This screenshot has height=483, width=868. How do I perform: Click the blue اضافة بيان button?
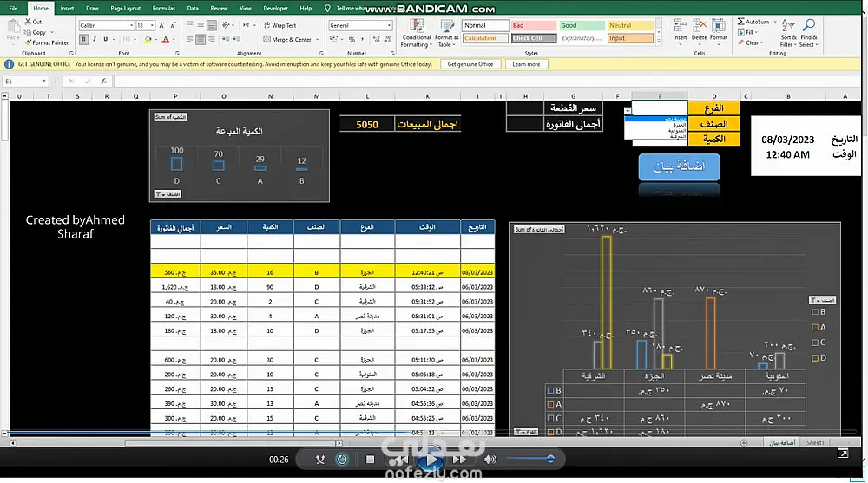click(x=680, y=166)
